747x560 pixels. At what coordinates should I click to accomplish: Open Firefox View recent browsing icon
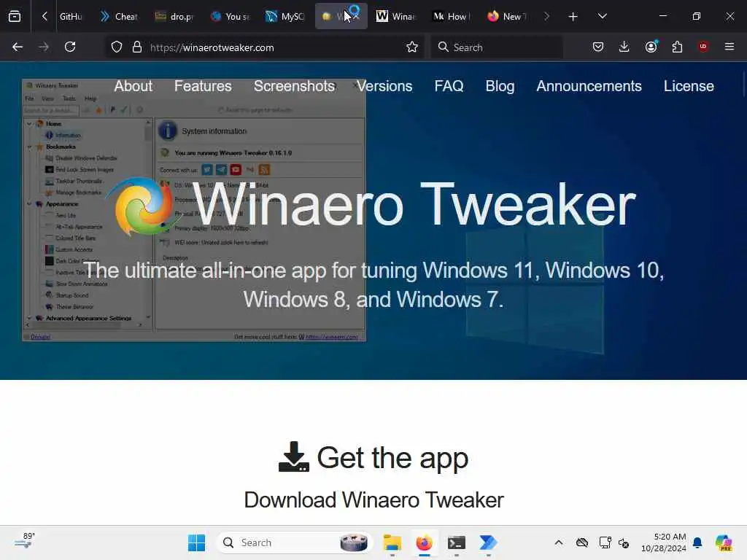click(x=15, y=16)
